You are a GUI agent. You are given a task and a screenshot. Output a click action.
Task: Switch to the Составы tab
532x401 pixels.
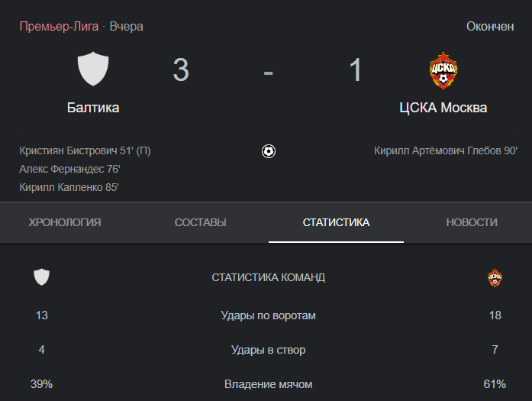(x=200, y=222)
